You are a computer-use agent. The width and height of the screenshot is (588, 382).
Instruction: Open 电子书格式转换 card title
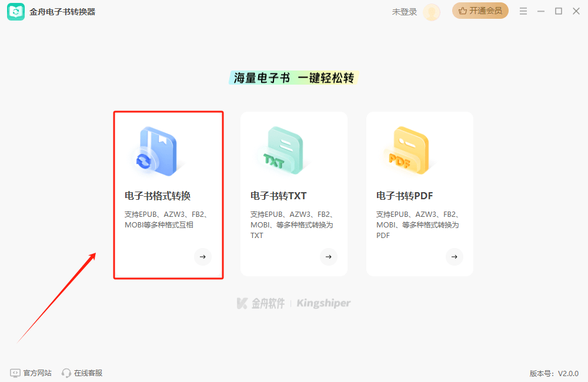click(x=158, y=196)
